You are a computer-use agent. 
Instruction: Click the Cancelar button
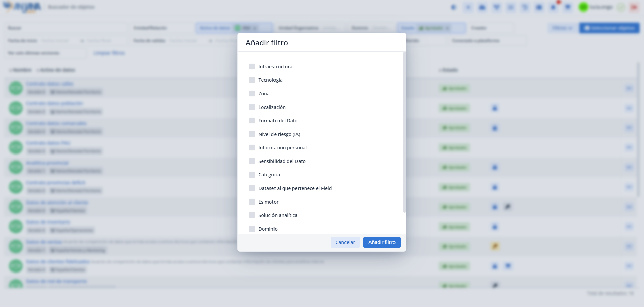tap(345, 242)
